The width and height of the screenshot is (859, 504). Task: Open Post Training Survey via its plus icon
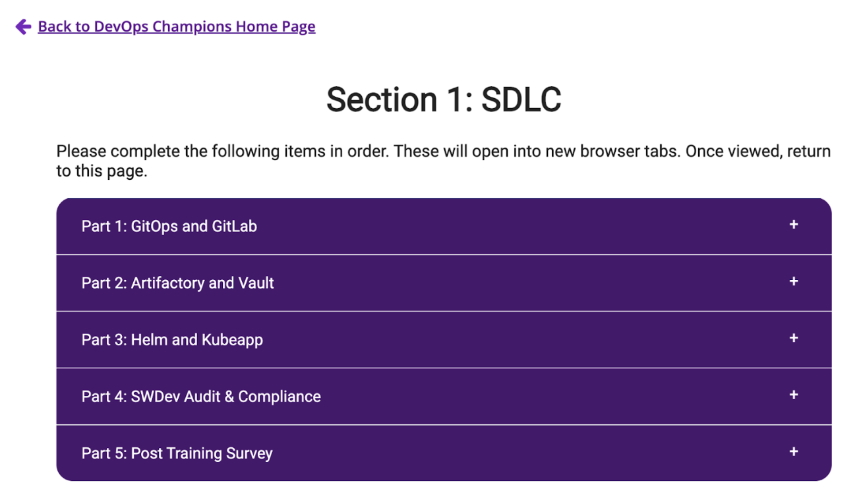pos(794,451)
